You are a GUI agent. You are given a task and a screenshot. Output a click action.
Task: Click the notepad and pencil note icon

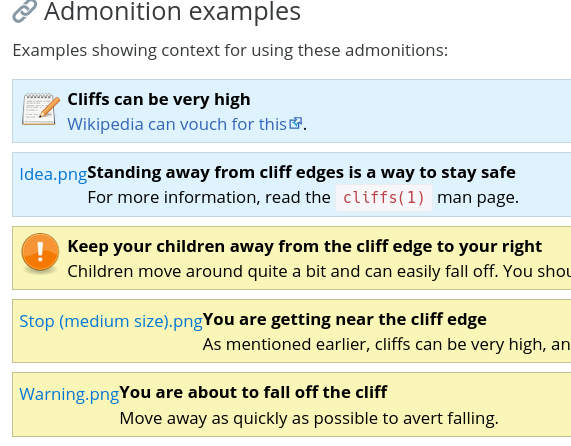[x=41, y=109]
